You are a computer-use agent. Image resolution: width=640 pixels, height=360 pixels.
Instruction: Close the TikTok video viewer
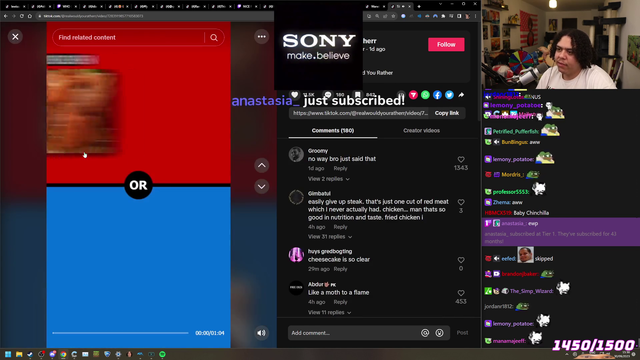(16, 37)
